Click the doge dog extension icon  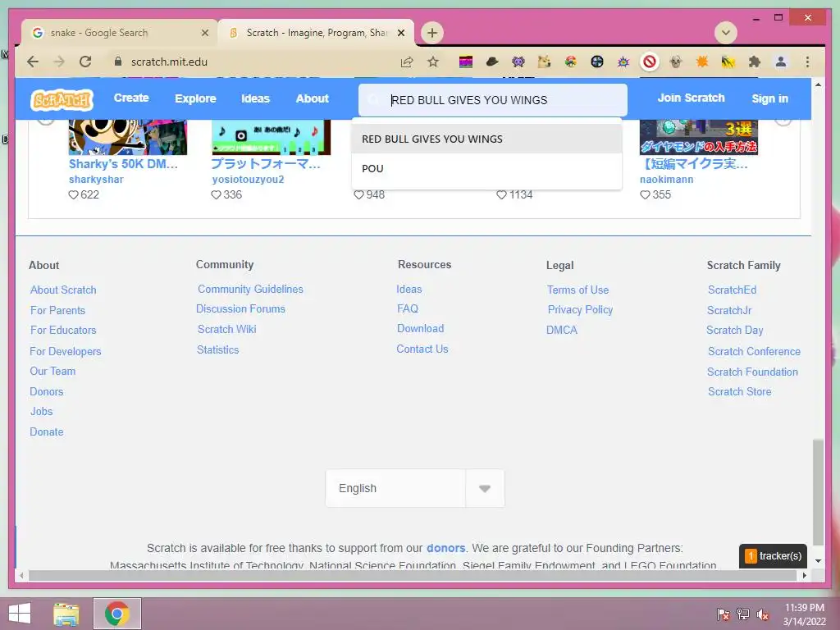[545, 62]
